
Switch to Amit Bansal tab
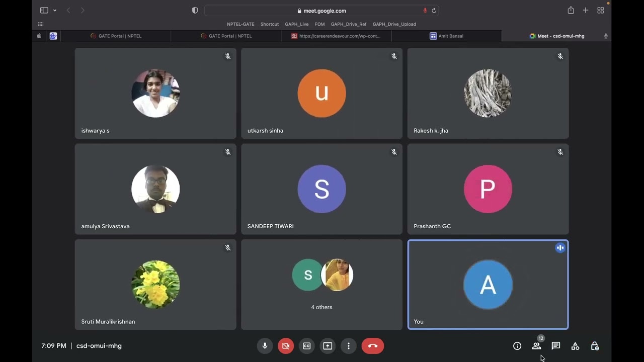446,36
